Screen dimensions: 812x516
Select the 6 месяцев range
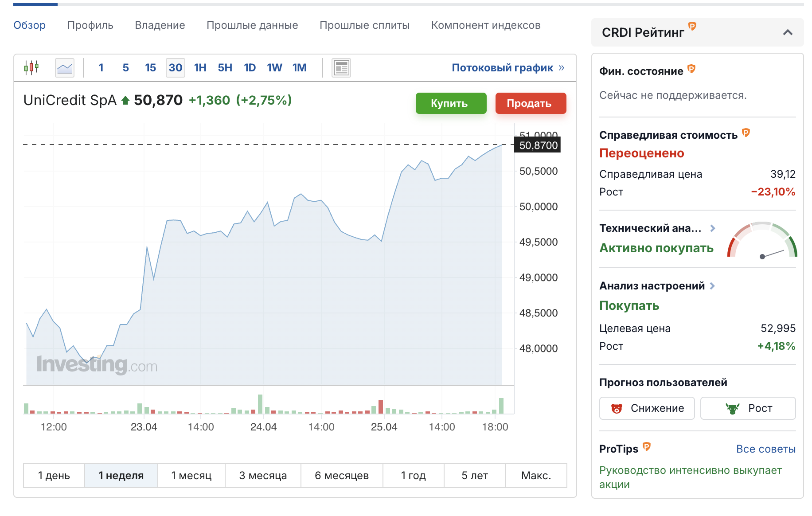point(342,476)
